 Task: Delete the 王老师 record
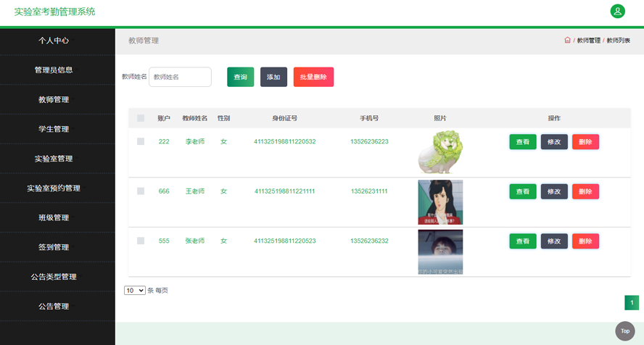point(585,191)
